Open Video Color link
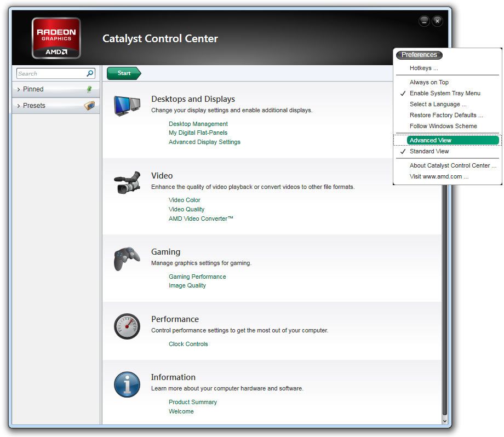504x437 pixels. click(185, 200)
